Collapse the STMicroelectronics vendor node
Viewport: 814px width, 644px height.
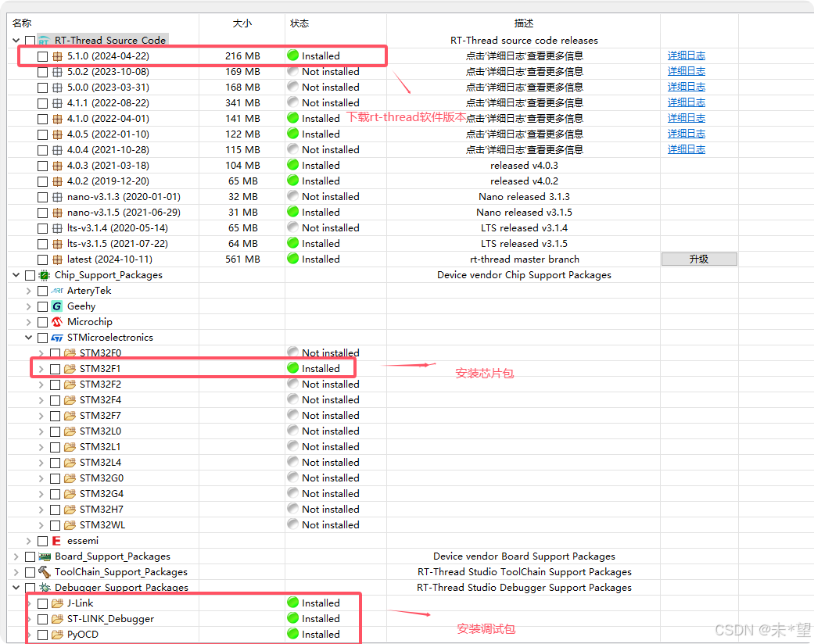pos(29,338)
